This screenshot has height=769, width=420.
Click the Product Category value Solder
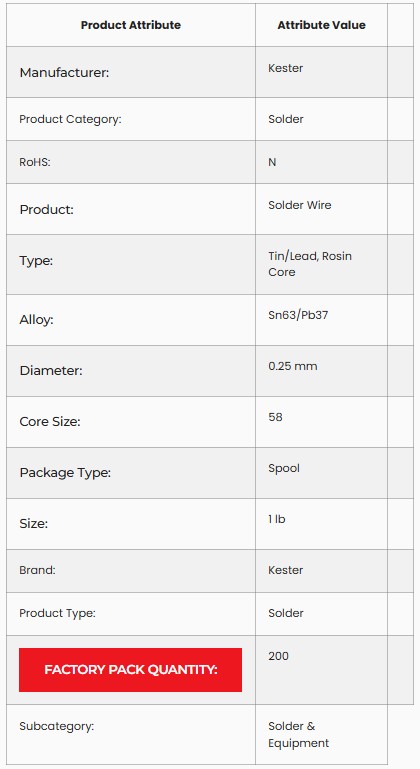pos(286,119)
